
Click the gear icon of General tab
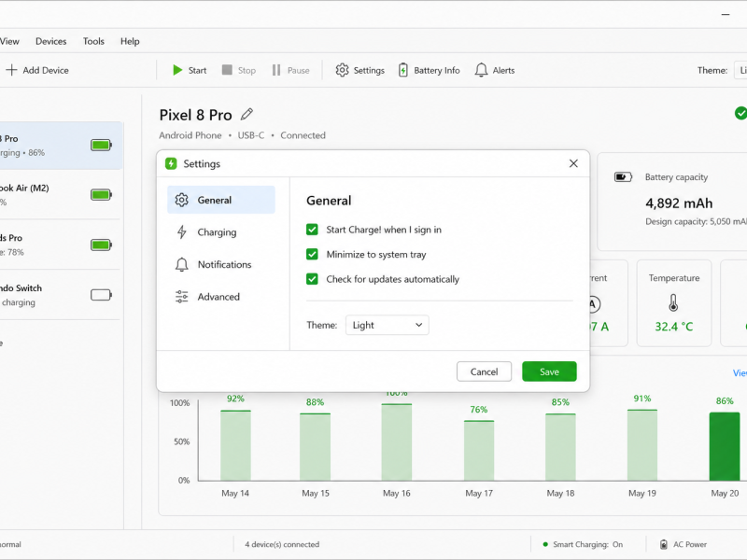181,200
